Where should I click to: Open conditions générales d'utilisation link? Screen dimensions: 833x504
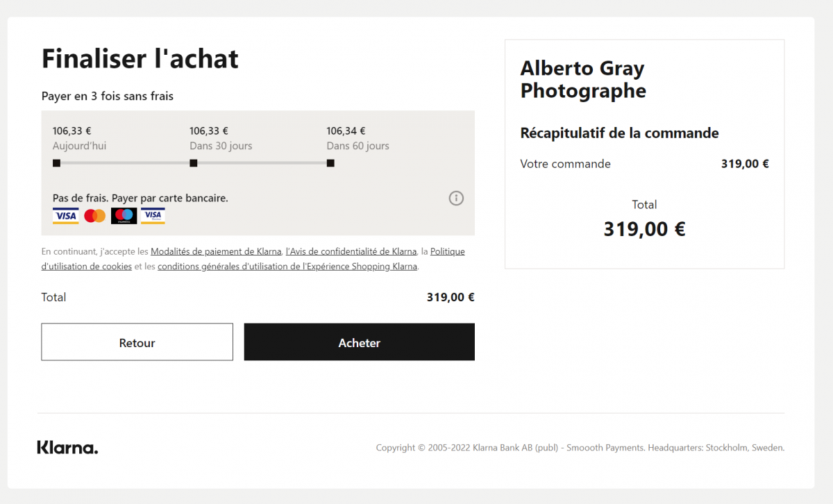[x=287, y=267]
